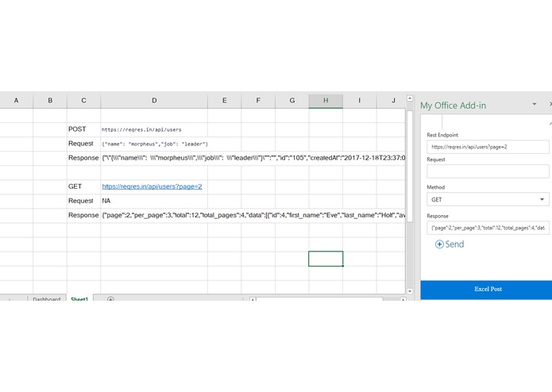Screen dimensions: 552x392
Task: Select column D header
Action: (154, 101)
